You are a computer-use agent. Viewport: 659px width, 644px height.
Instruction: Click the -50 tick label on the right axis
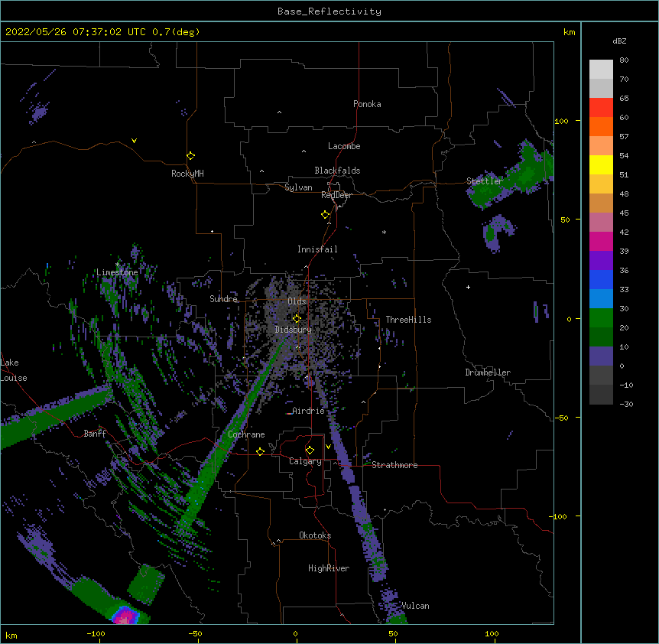click(561, 418)
